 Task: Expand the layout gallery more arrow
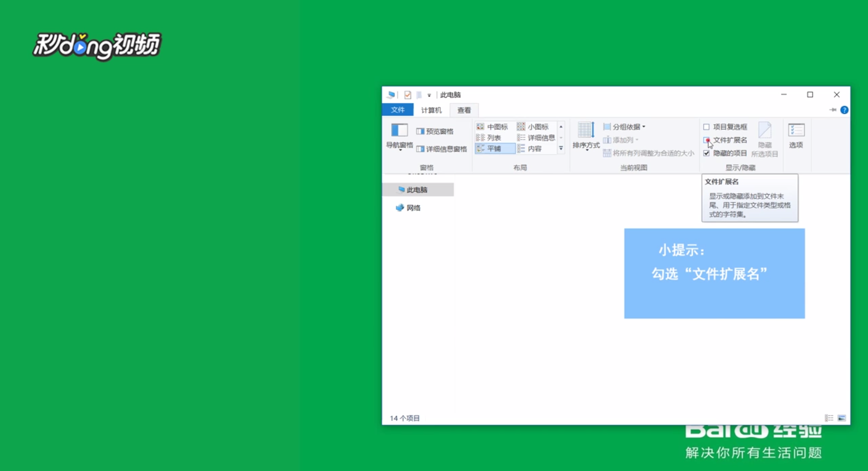561,148
